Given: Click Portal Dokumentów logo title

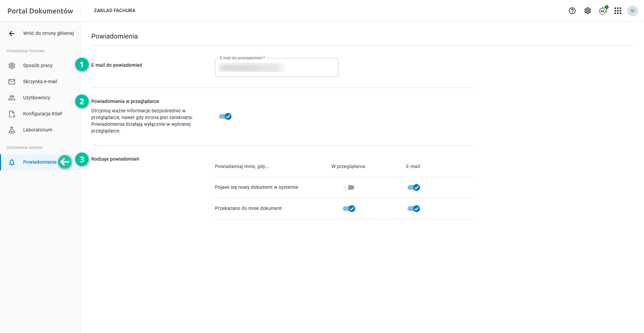Looking at the screenshot, I should 40,11.
